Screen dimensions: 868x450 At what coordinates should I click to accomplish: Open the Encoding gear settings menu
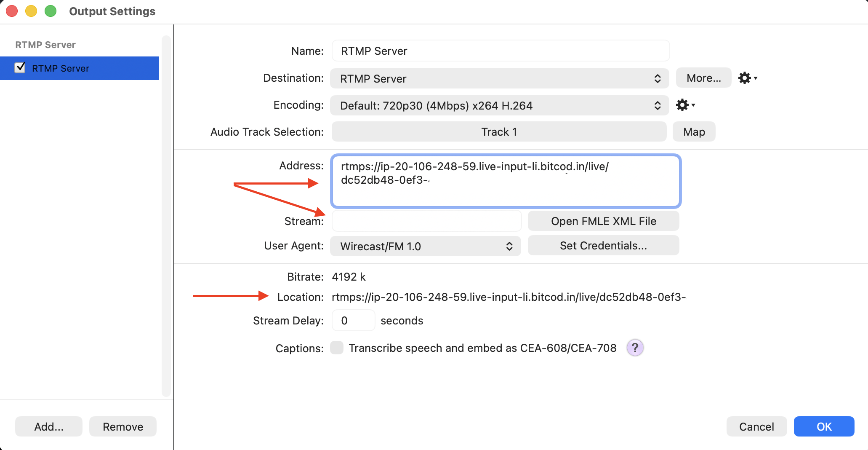coord(685,105)
